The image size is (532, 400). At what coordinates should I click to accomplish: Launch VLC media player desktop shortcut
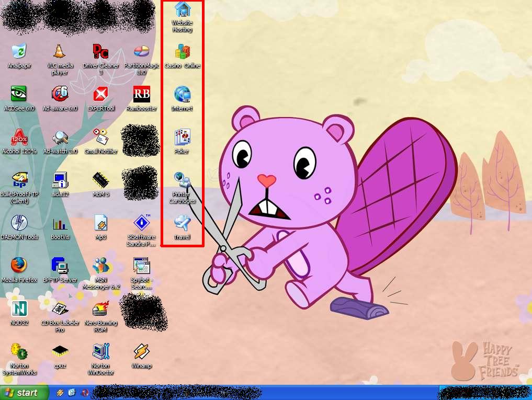(60, 52)
